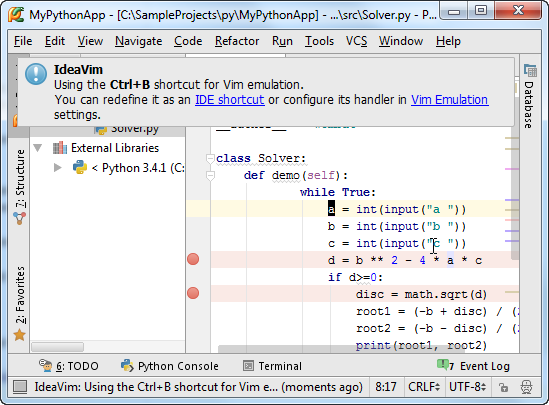This screenshot has height=405, width=549.
Task: Click the IdeaVim notification info icon
Action: click(x=36, y=74)
